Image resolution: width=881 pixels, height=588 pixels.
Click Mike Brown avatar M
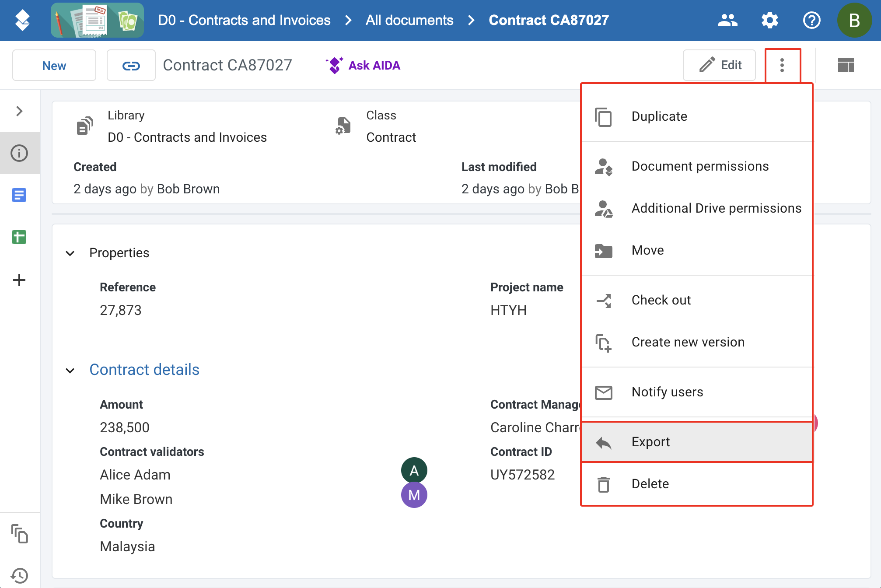click(414, 495)
